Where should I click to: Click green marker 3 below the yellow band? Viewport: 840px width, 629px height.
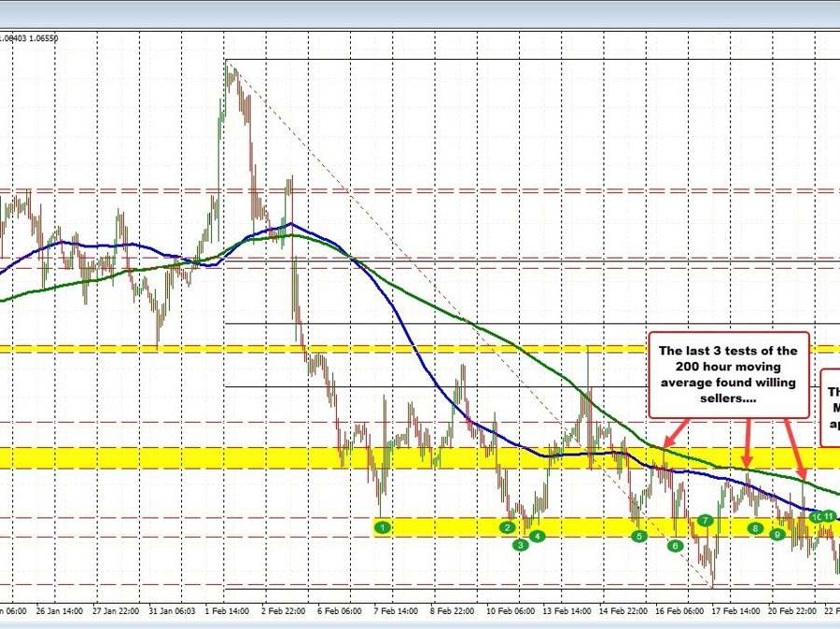pos(521,544)
